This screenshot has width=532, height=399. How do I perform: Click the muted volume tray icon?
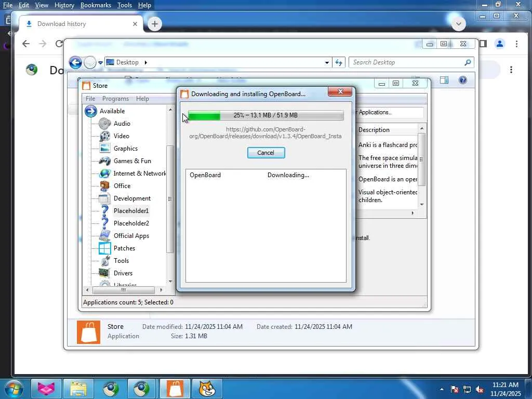(480, 389)
